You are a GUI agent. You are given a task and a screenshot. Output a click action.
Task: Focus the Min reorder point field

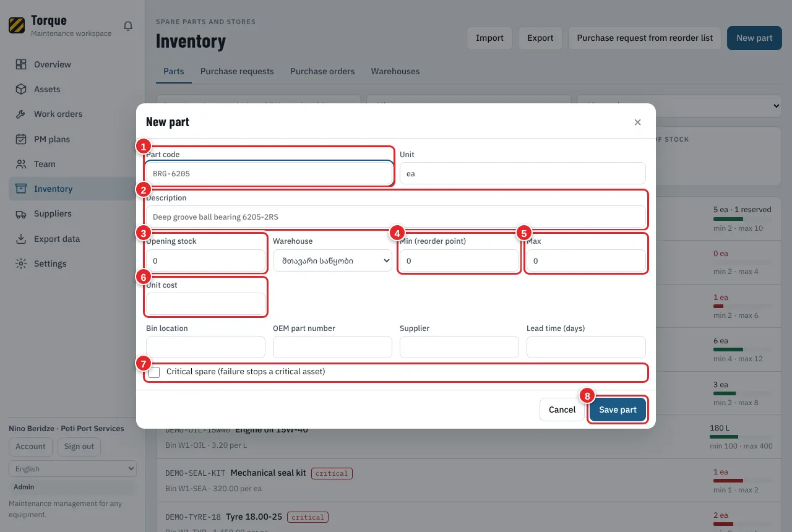pyautogui.click(x=459, y=260)
